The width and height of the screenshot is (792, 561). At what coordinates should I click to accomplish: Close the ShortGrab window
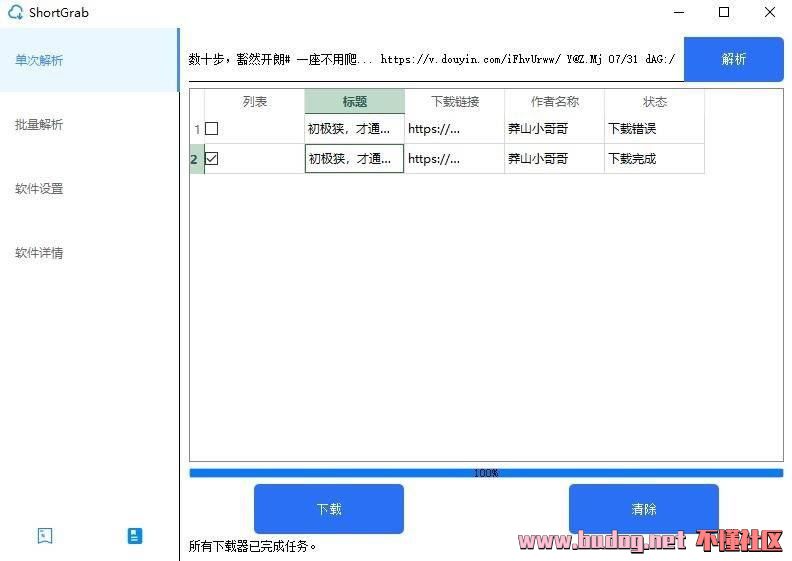pyautogui.click(x=769, y=12)
